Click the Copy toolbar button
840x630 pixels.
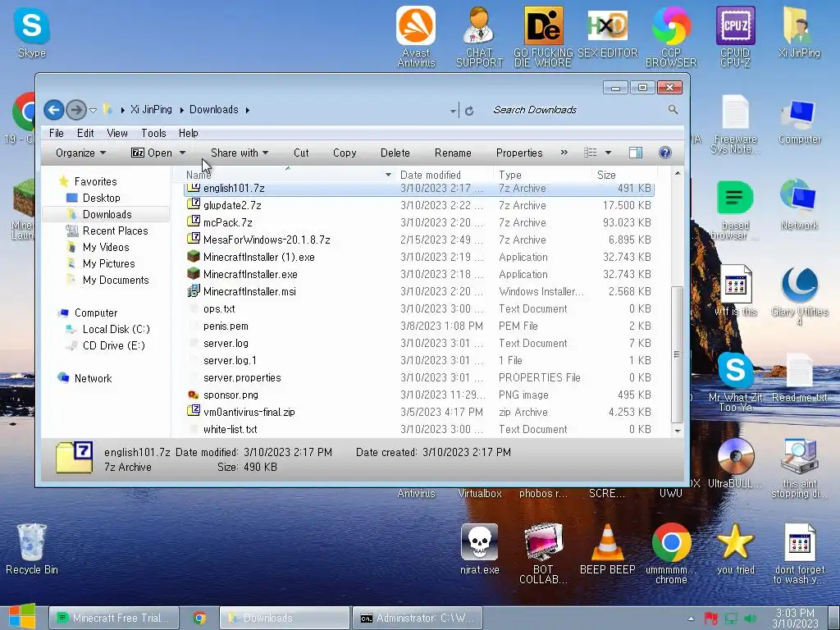345,153
